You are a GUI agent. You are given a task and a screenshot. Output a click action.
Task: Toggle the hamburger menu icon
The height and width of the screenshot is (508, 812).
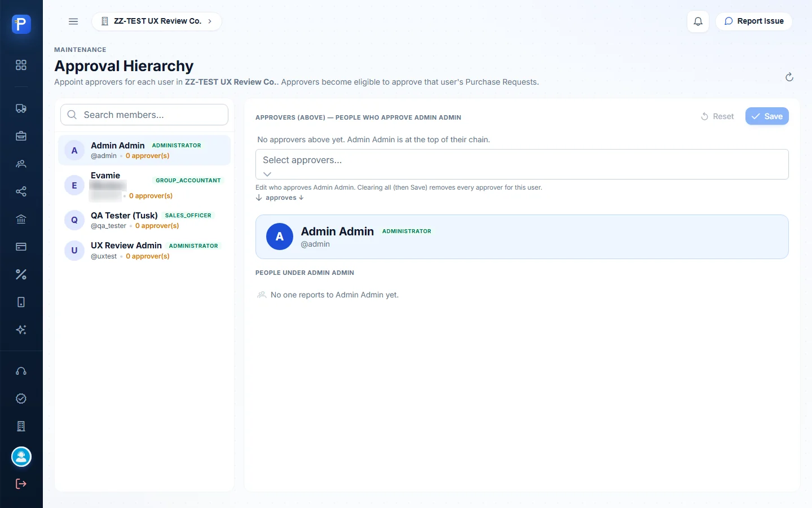73,21
